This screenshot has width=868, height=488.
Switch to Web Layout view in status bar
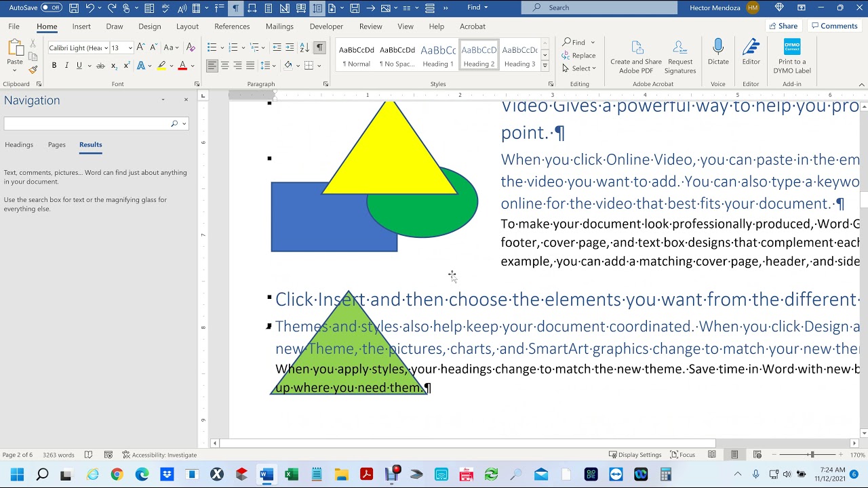(x=757, y=455)
